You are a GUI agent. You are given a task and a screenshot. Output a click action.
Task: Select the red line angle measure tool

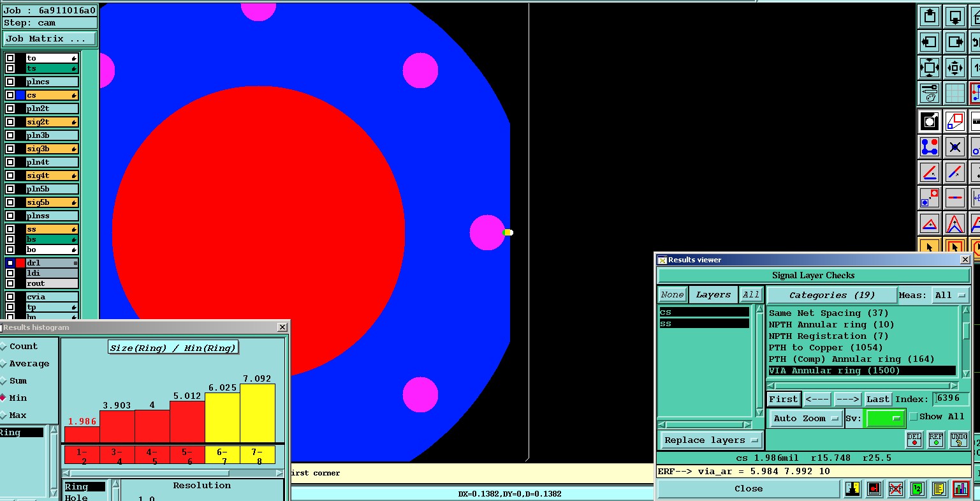(930, 172)
